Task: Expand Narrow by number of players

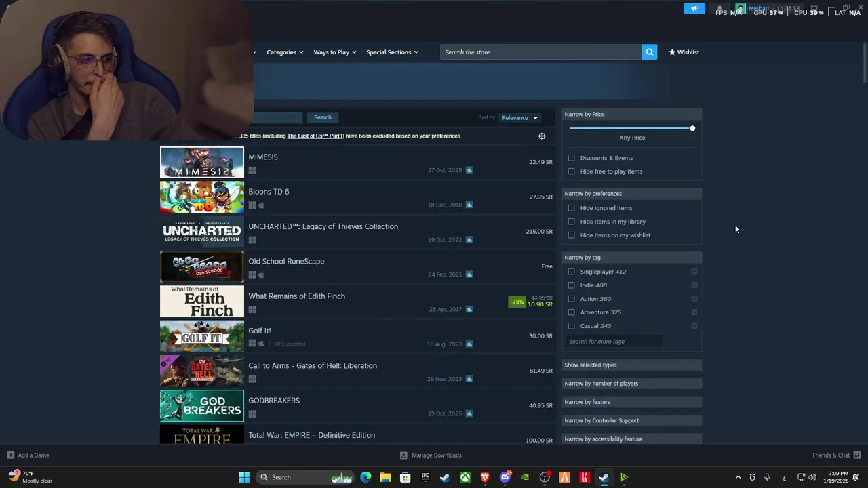Action: click(632, 384)
